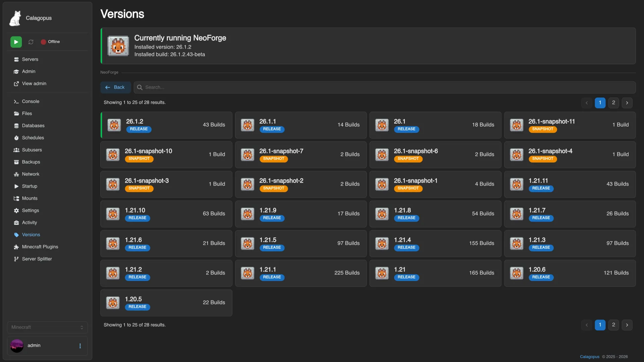Focus the version Search field
The image size is (644, 362).
coord(384,87)
